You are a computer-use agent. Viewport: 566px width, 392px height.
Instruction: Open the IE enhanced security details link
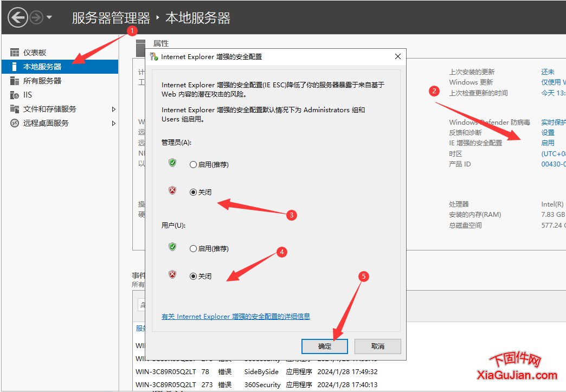[236, 317]
